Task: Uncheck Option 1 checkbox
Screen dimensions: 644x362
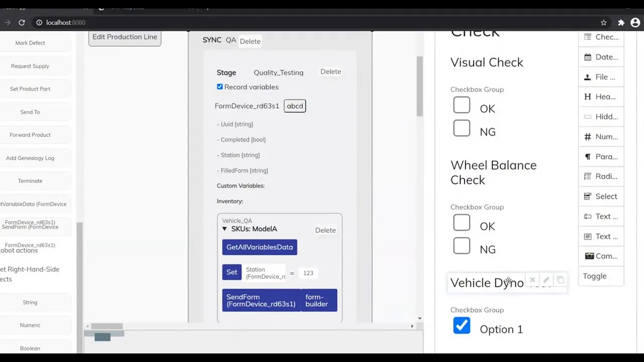Action: (x=461, y=326)
